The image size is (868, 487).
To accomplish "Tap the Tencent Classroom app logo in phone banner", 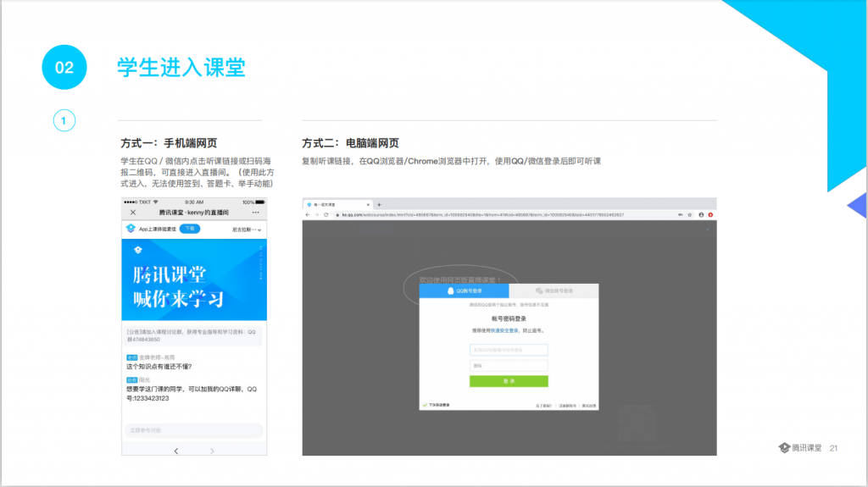I will [131, 229].
